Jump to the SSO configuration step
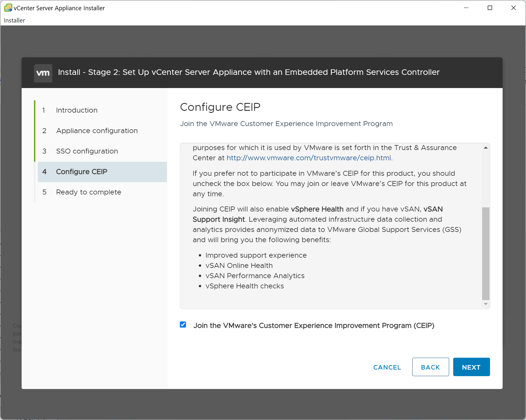The width and height of the screenshot is (526, 420). (x=87, y=151)
